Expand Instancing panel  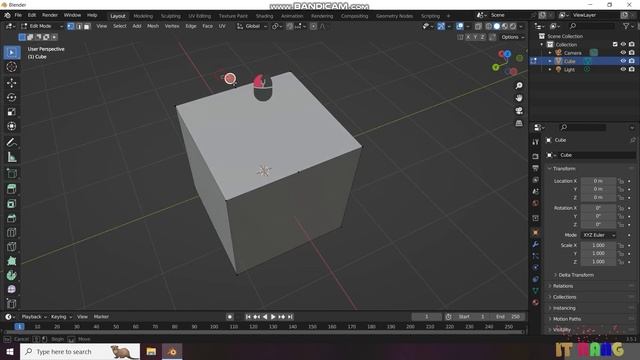coord(564,308)
